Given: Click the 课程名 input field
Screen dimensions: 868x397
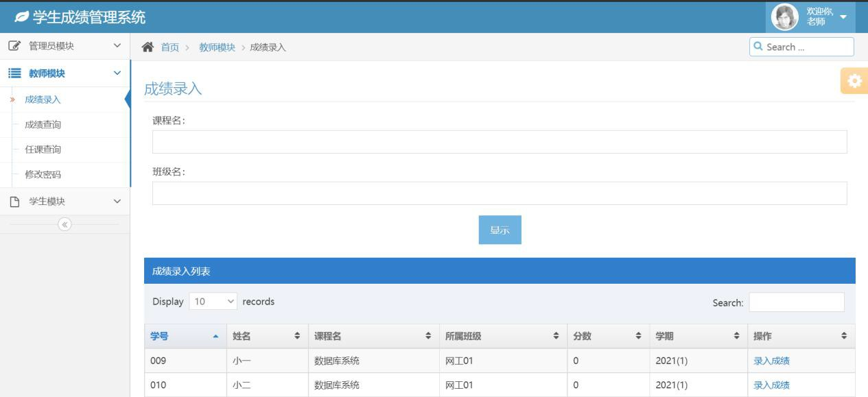Looking at the screenshot, I should [500, 142].
